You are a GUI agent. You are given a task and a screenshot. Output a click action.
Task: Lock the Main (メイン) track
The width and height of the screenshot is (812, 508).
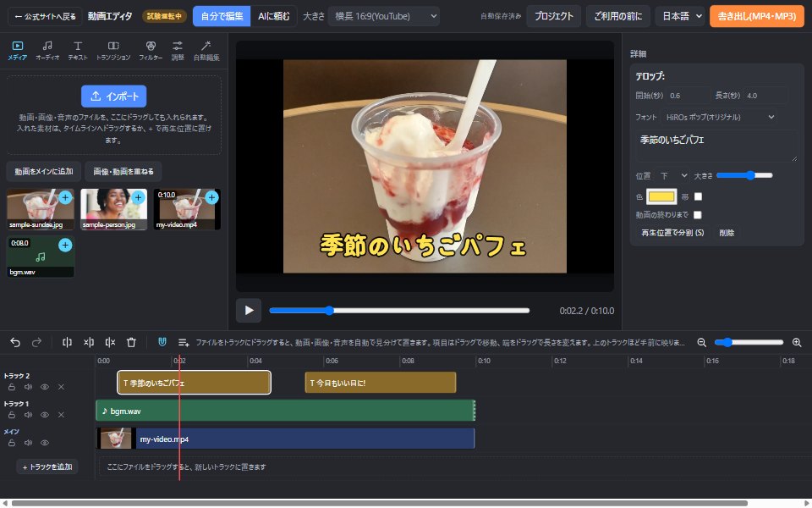(11, 443)
